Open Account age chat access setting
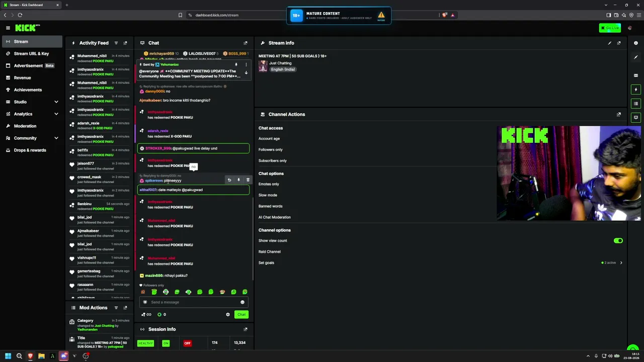Viewport: 644px width, 362px height. tap(269, 139)
